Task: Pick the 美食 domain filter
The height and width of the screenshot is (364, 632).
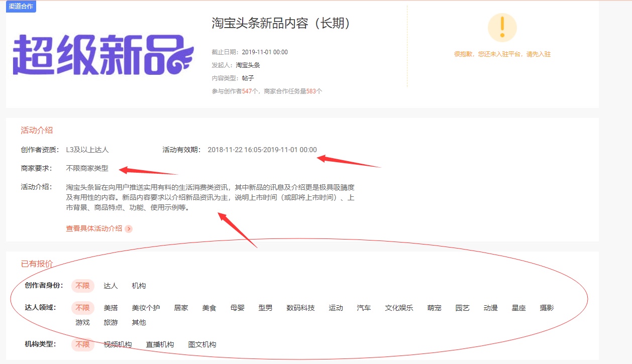Action: 209,308
